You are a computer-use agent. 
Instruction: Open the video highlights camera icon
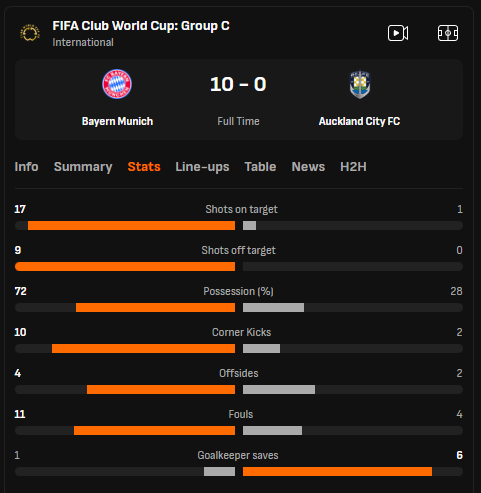[398, 33]
